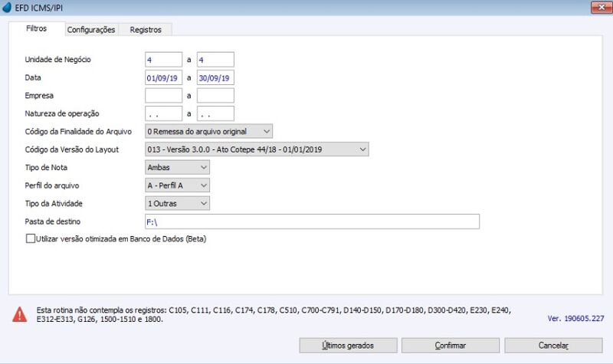Click the Cancelar button
613x364 pixels.
(553, 346)
